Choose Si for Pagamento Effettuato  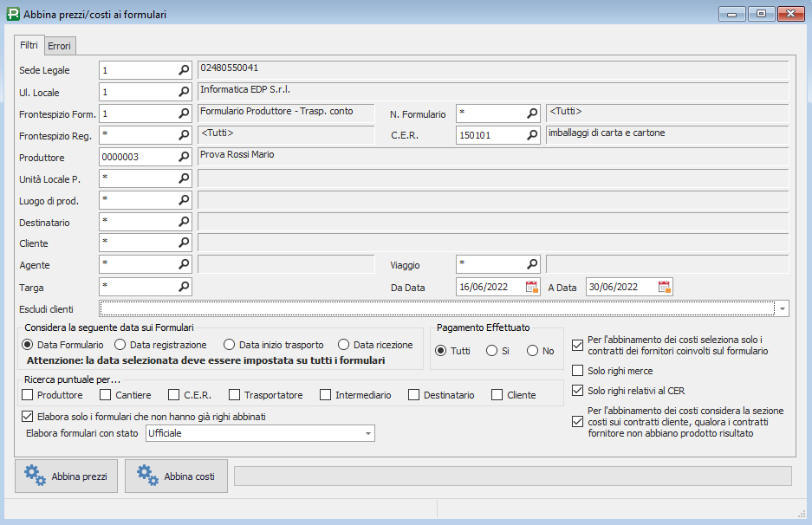[492, 351]
